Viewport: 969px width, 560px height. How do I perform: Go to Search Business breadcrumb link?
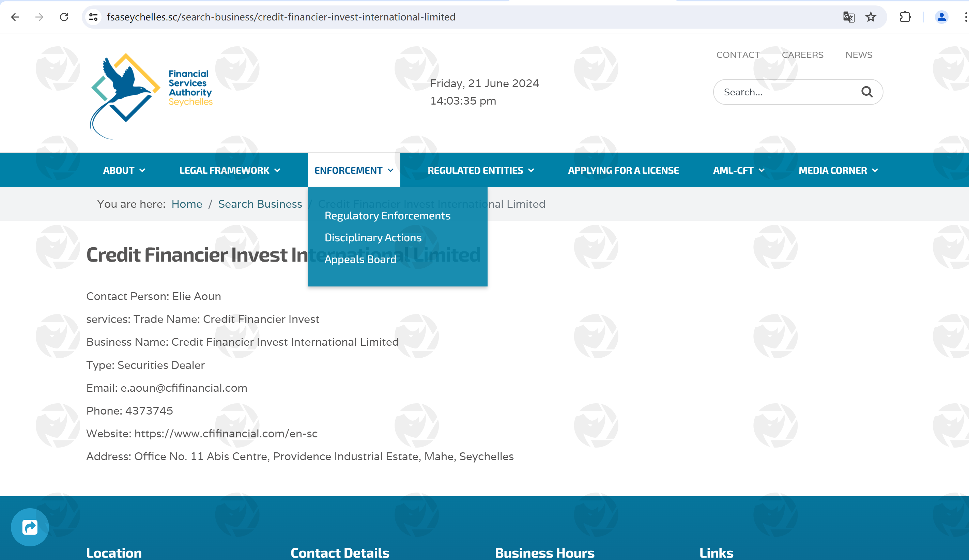coord(260,204)
